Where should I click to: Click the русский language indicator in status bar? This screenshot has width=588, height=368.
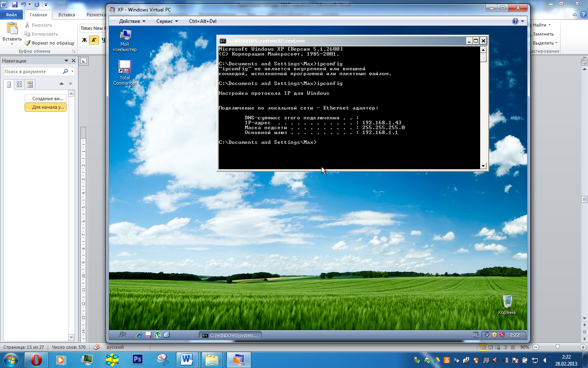pyautogui.click(x=115, y=347)
